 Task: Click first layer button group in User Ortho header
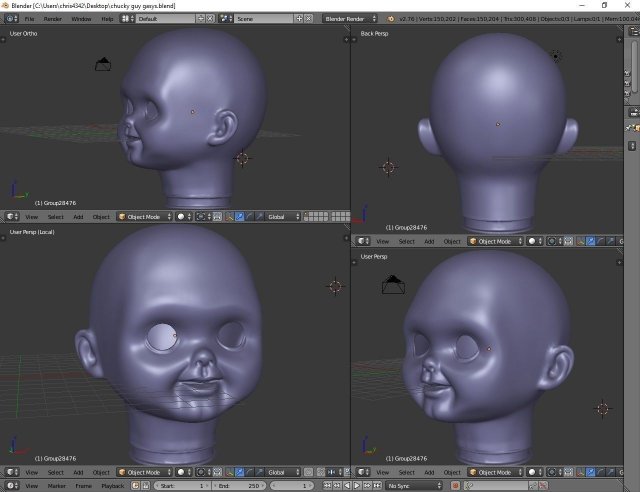pyautogui.click(x=316, y=217)
